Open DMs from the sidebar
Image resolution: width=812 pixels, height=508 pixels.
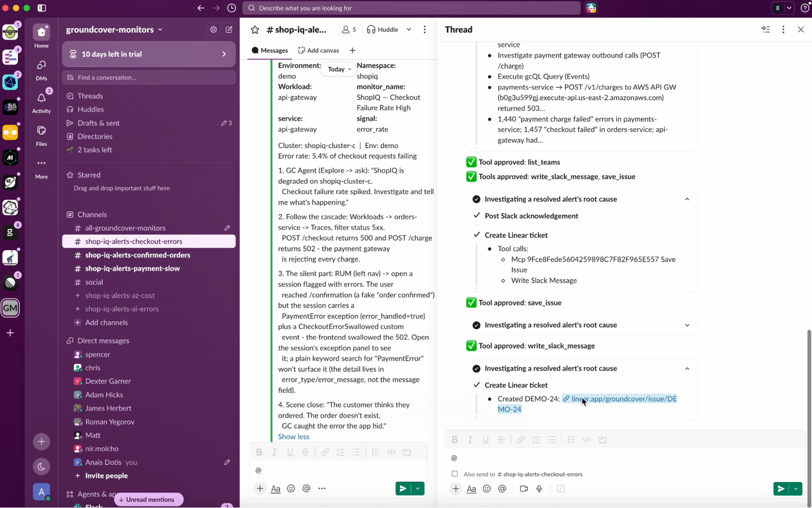(x=41, y=70)
